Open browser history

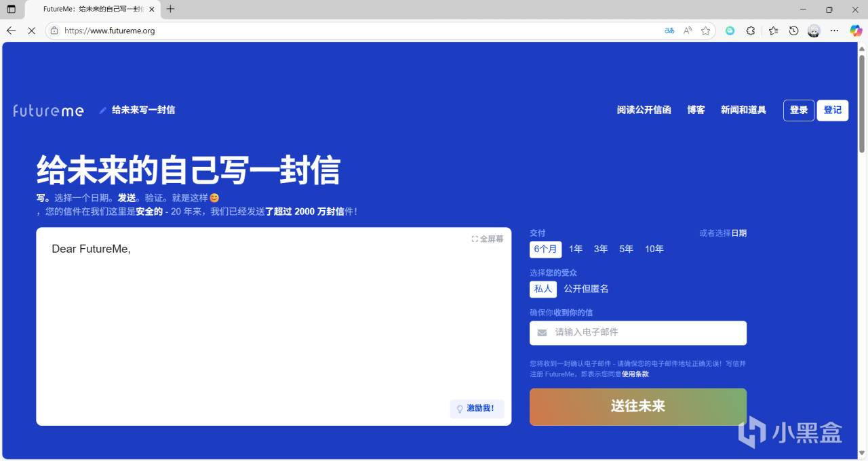(793, 31)
